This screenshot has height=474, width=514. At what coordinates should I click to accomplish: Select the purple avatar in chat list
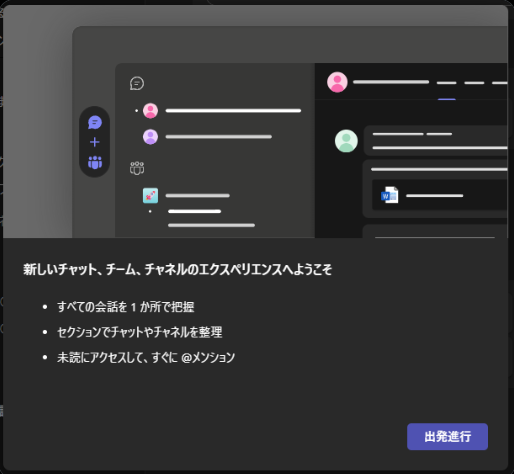click(x=150, y=137)
